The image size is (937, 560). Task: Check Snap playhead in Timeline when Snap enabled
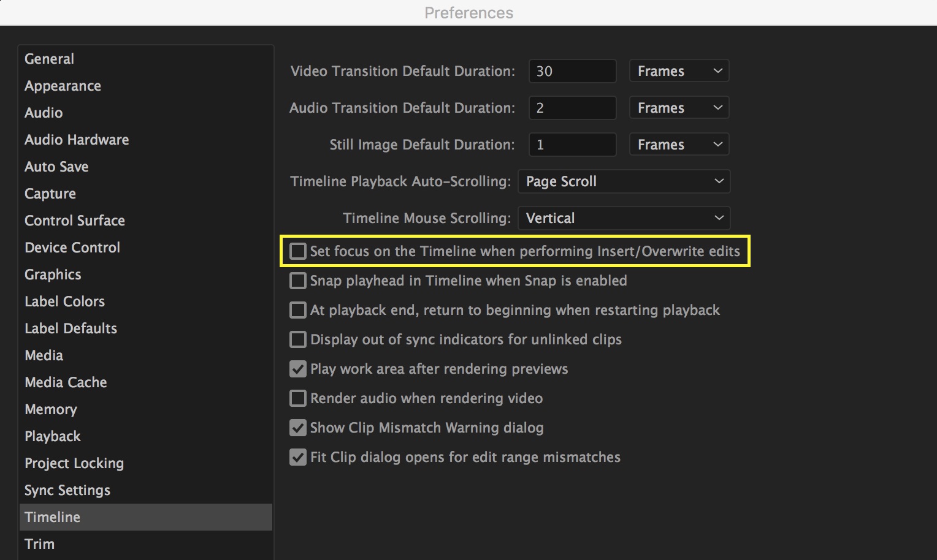(x=298, y=281)
